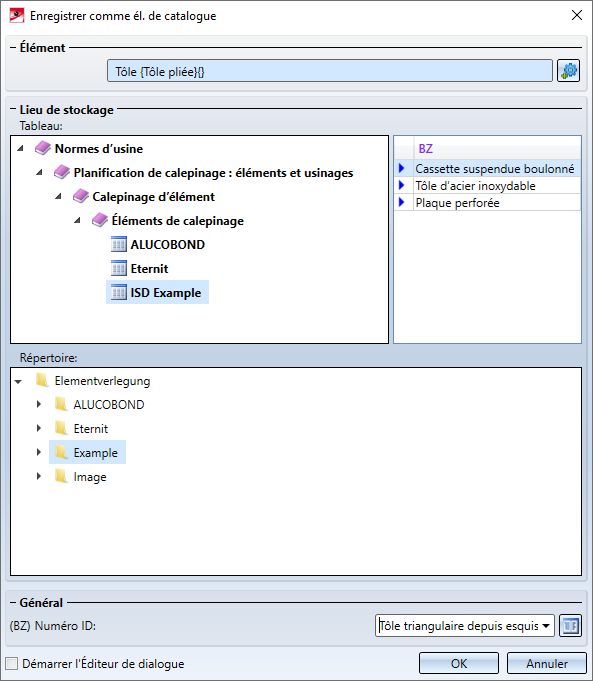Expand the ALUCOBOND folder in Répertoire

click(39, 404)
